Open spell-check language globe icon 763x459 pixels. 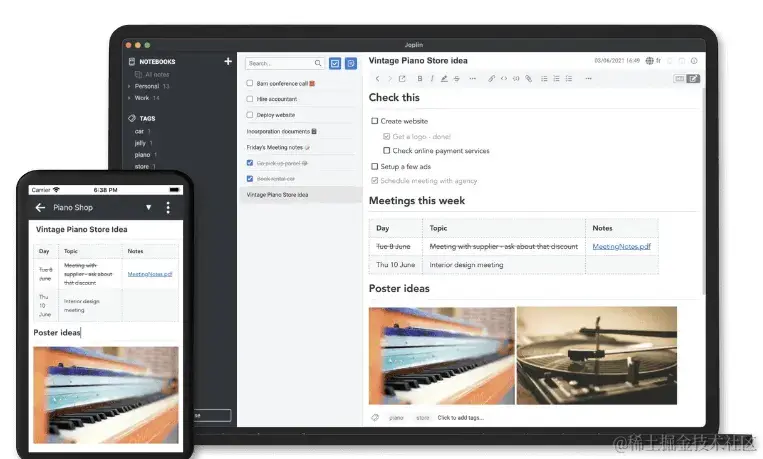(x=650, y=61)
